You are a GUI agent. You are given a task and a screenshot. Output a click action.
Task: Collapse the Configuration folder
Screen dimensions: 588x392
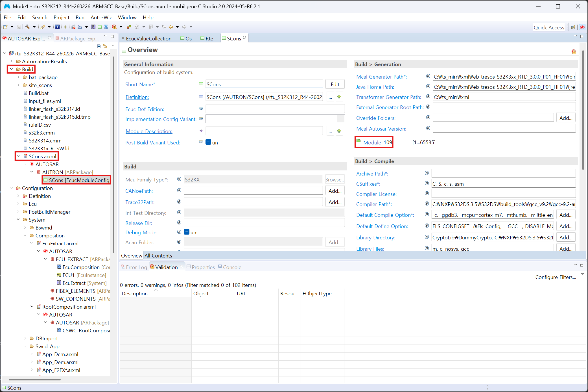point(12,188)
